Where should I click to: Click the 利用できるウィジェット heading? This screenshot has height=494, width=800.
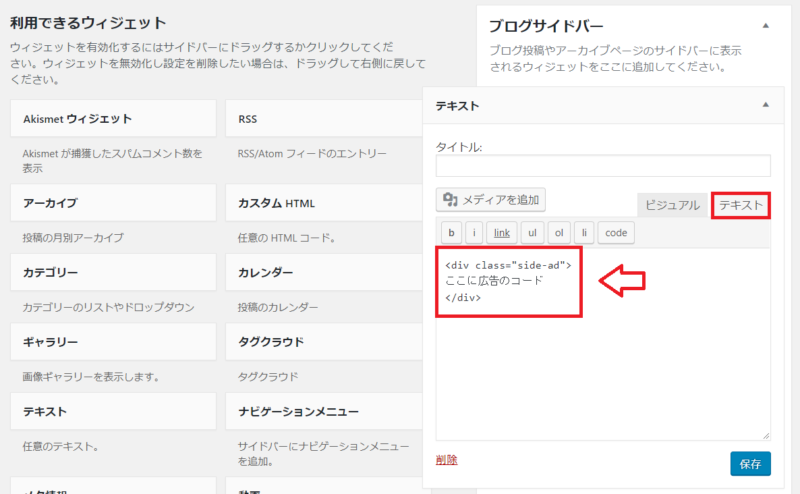pyautogui.click(x=88, y=23)
